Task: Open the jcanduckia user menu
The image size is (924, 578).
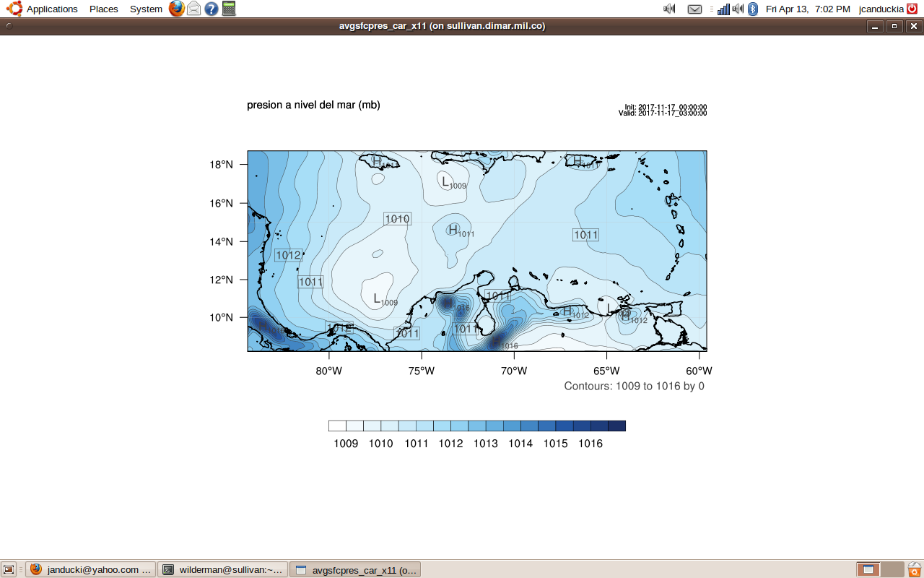Action: (x=881, y=9)
